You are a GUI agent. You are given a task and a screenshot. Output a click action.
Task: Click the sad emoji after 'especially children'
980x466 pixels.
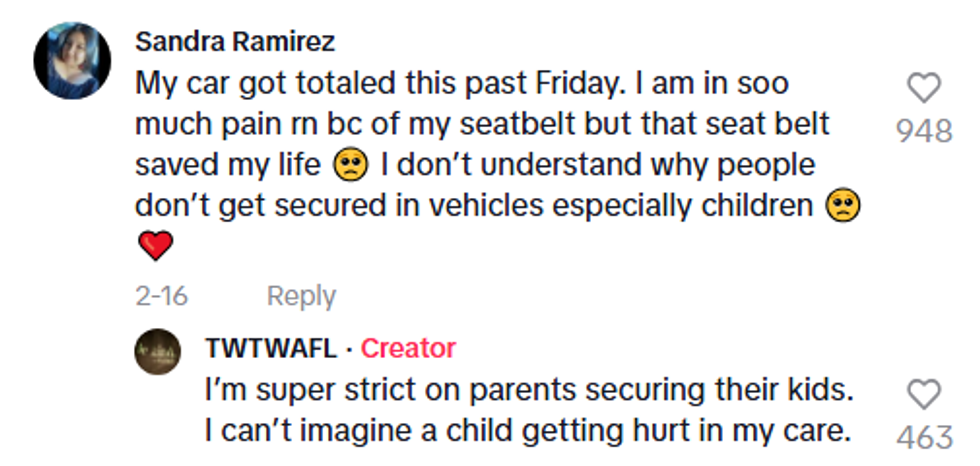[x=843, y=205]
